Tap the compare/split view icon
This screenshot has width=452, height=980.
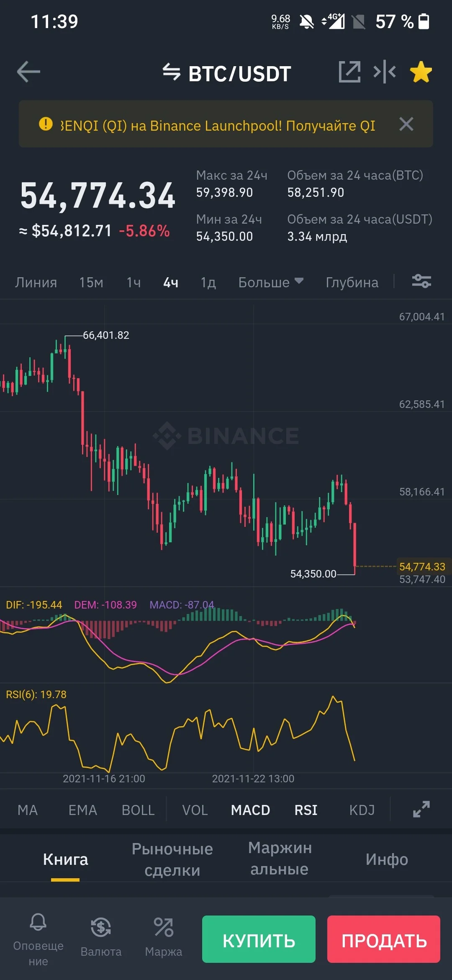[385, 72]
